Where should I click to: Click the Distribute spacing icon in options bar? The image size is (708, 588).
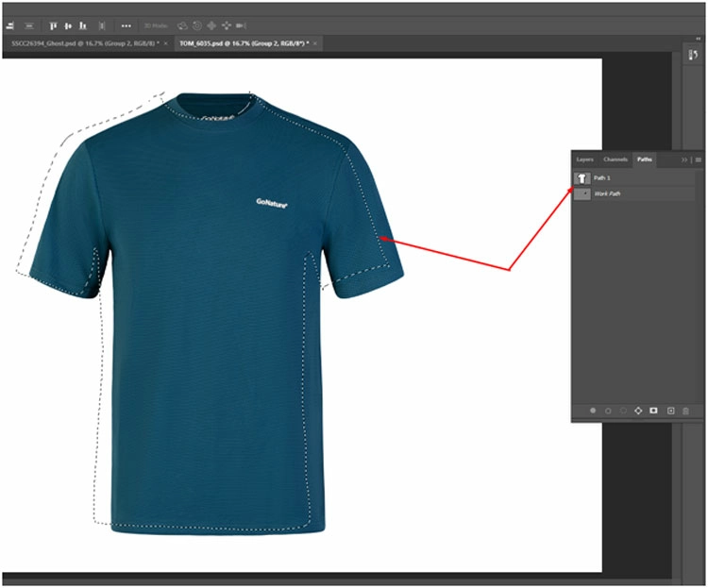[102, 26]
